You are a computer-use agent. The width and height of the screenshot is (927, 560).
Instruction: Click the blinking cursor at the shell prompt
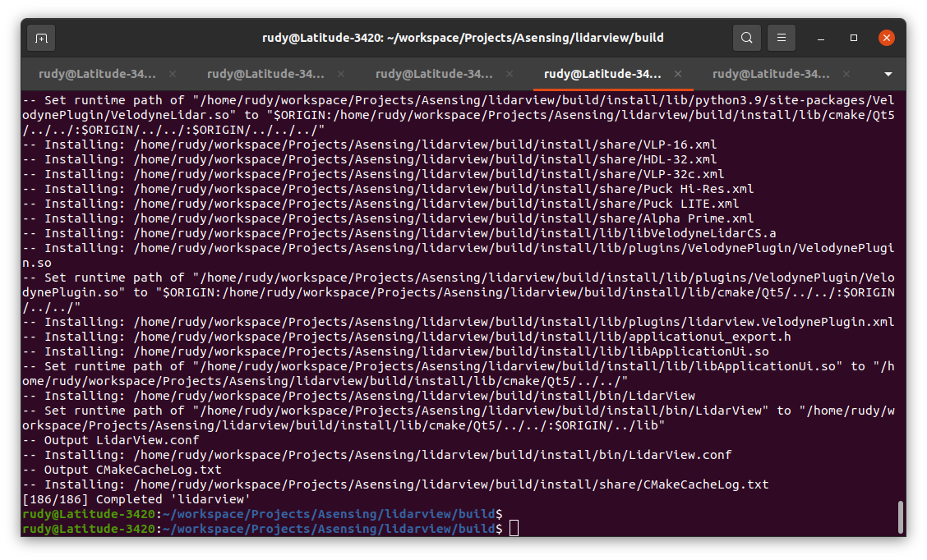(514, 529)
